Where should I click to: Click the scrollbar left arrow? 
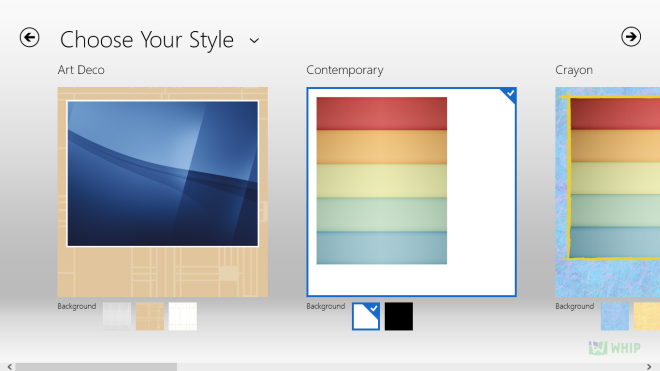pyautogui.click(x=9, y=367)
